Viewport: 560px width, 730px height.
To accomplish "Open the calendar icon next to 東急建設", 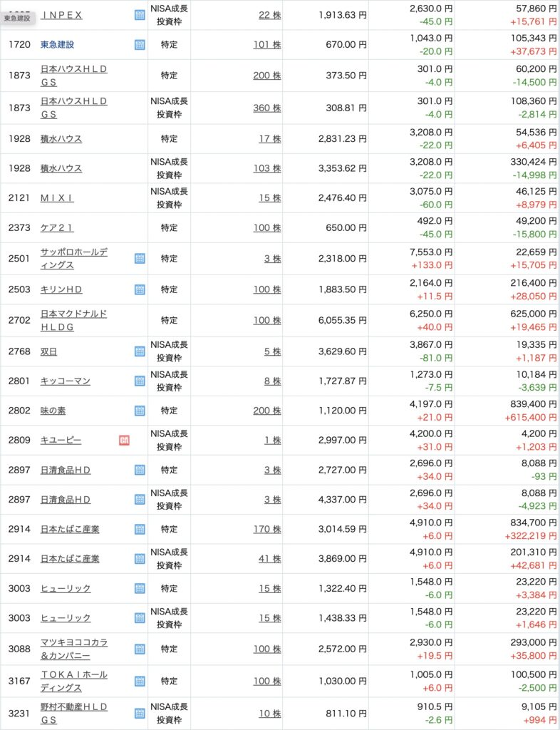I will (x=139, y=45).
